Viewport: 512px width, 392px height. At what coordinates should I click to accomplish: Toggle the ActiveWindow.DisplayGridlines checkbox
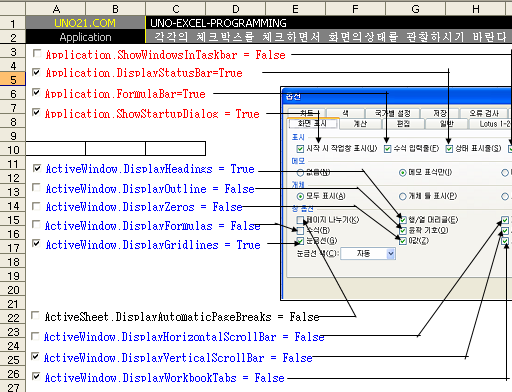[36, 243]
